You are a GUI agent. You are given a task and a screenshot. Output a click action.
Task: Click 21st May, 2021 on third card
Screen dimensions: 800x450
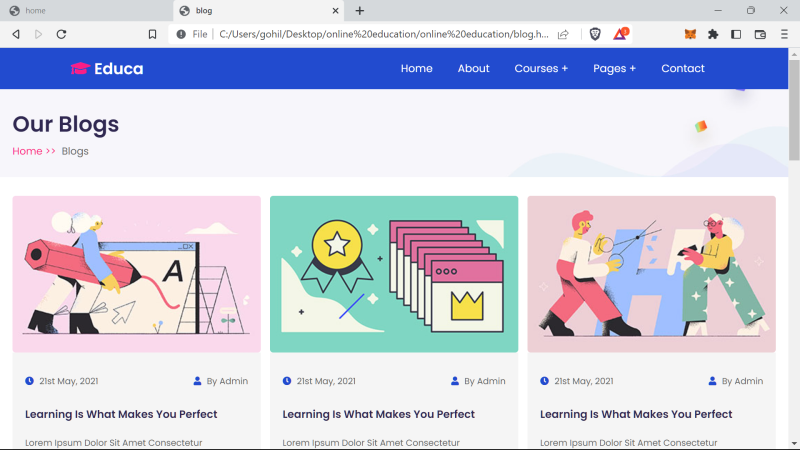coord(584,381)
